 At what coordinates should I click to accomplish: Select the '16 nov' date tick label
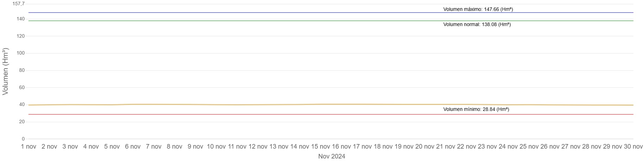[x=341, y=147]
